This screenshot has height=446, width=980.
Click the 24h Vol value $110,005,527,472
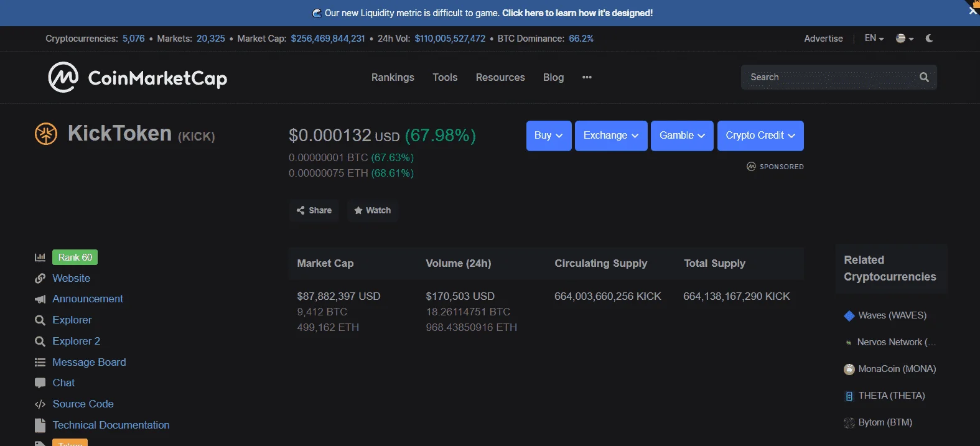450,39
